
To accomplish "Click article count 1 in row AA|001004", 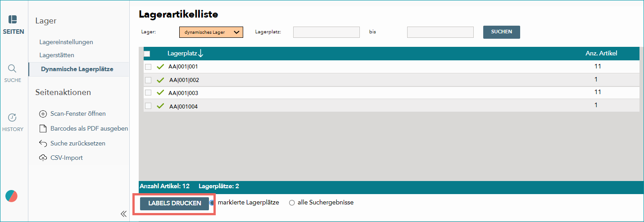I will click(596, 105).
